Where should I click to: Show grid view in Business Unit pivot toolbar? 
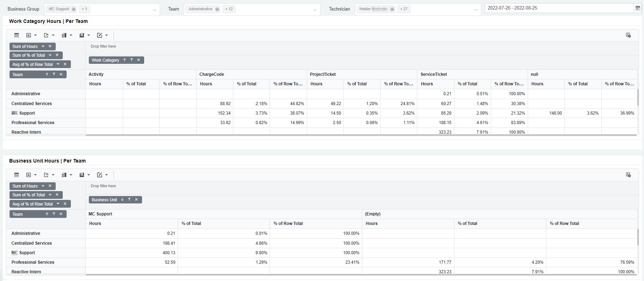point(17,175)
